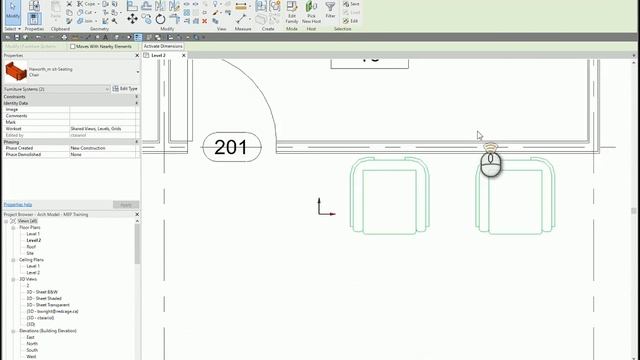640x360 pixels.
Task: Open the type selector dropdown arrow
Action: (x=138, y=72)
